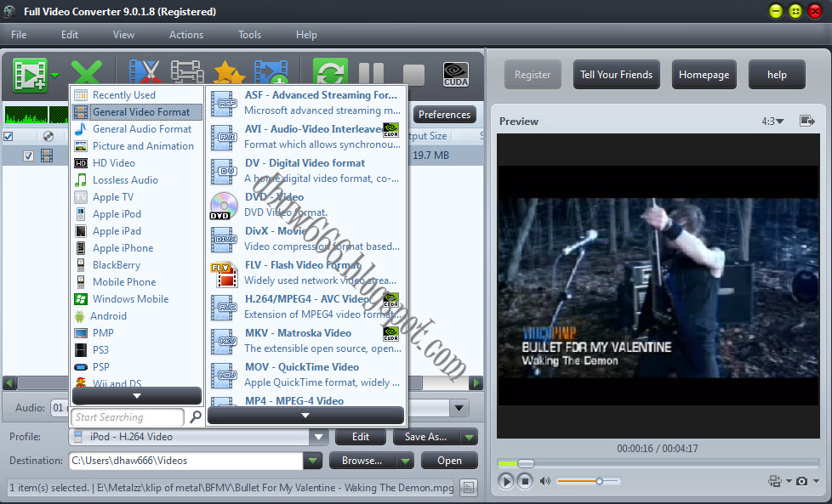Screen dimensions: 832x504
Task: Open the Destination path dropdown arrow
Action: (x=312, y=461)
